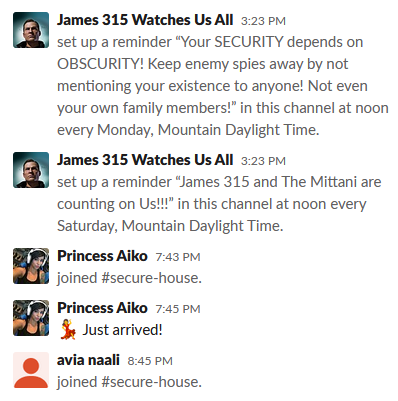Click James 315's avatar beside the SECURITY reminder
The height and width of the screenshot is (401, 398).
[x=31, y=30]
